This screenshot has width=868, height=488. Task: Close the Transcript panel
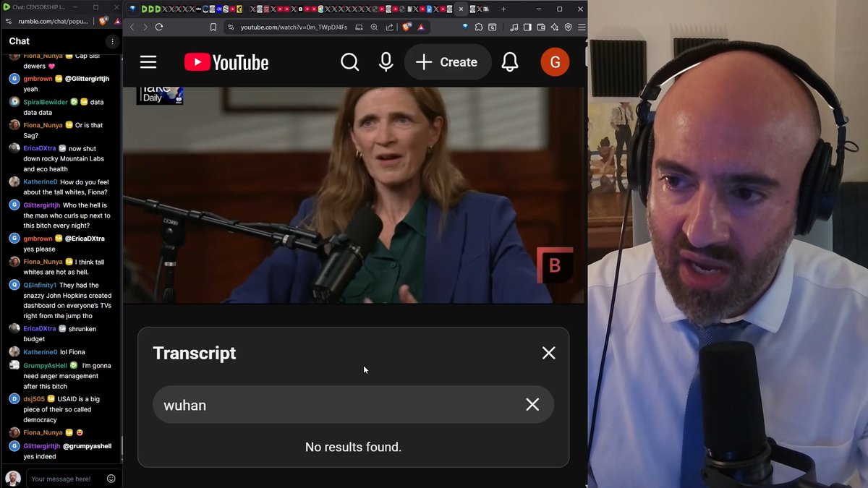549,353
